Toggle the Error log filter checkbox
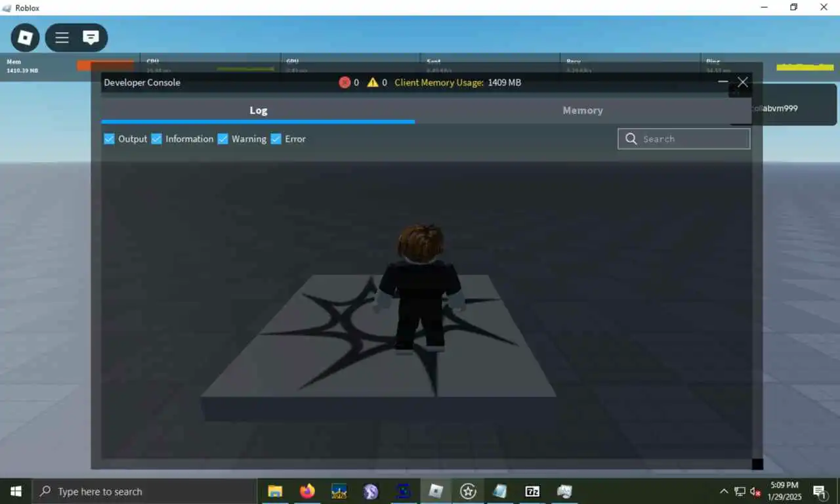 [x=276, y=138]
